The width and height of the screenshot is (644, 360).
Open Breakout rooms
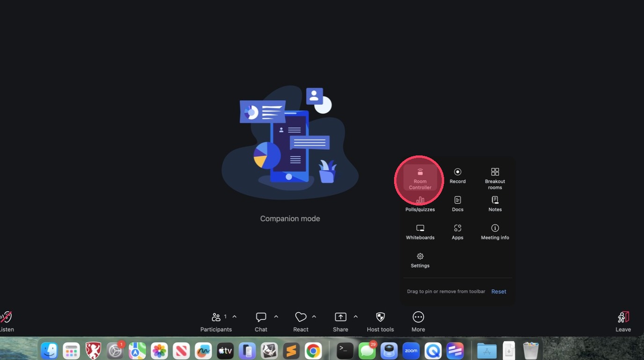coord(495,178)
